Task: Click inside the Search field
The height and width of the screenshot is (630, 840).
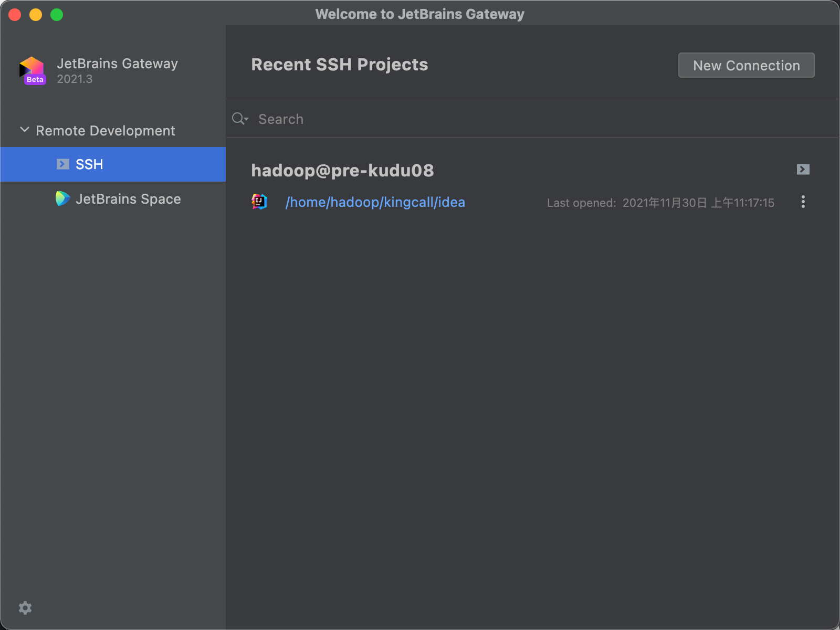Action: tap(367, 119)
